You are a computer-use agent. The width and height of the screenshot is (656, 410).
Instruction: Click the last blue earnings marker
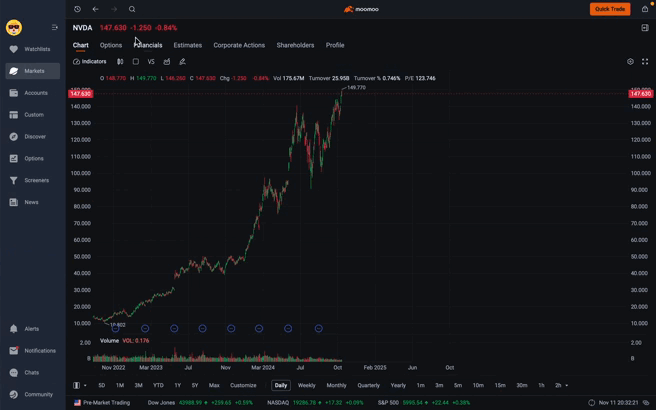319,328
